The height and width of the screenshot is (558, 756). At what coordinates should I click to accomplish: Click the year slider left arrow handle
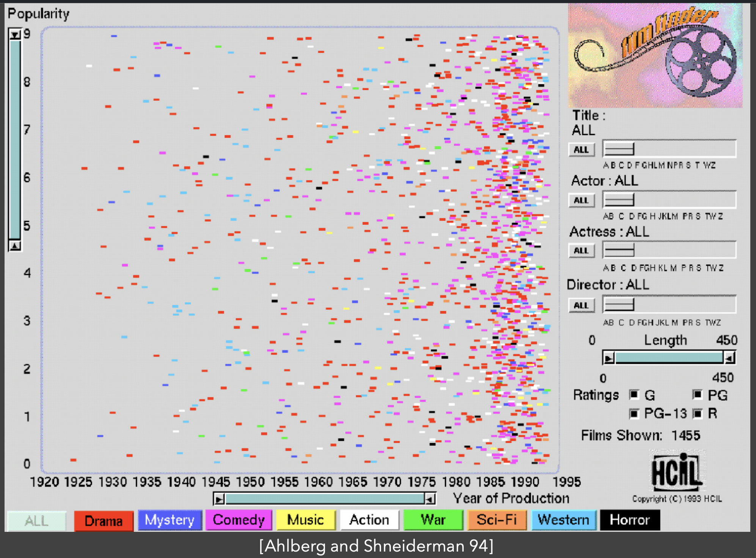[219, 499]
